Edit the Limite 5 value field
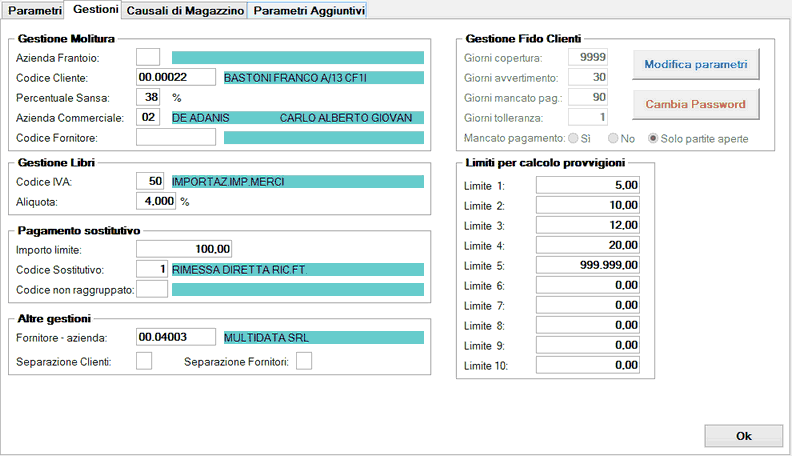 588,265
